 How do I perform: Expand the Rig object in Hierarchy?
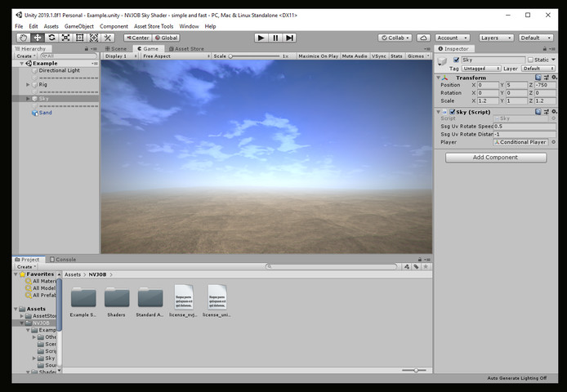pyautogui.click(x=28, y=84)
